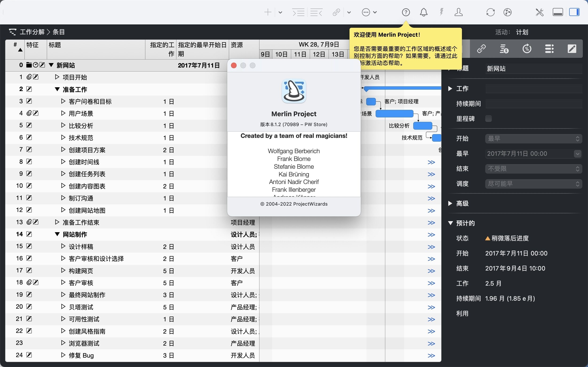Open the attachments link inspector tab
This screenshot has width=588, height=367.
tap(481, 49)
